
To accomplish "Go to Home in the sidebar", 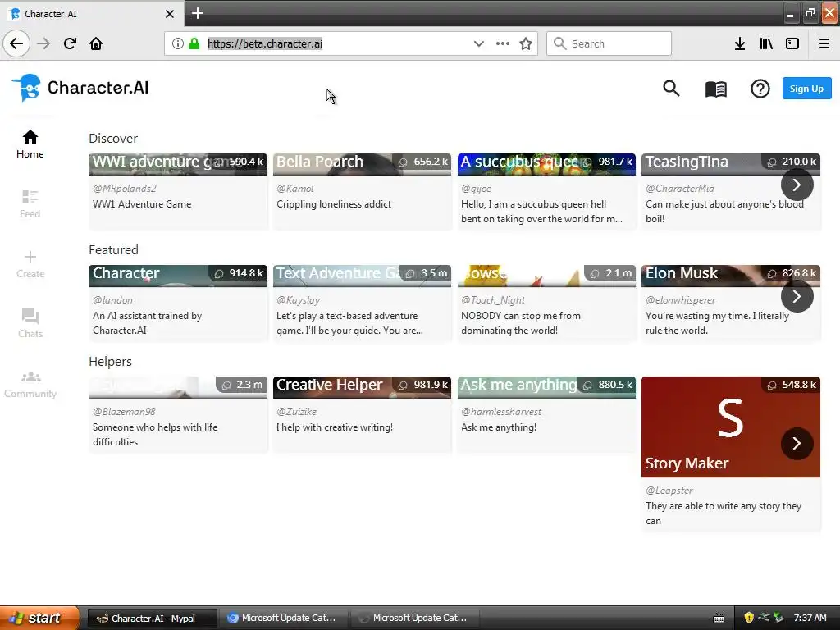I will [x=30, y=144].
